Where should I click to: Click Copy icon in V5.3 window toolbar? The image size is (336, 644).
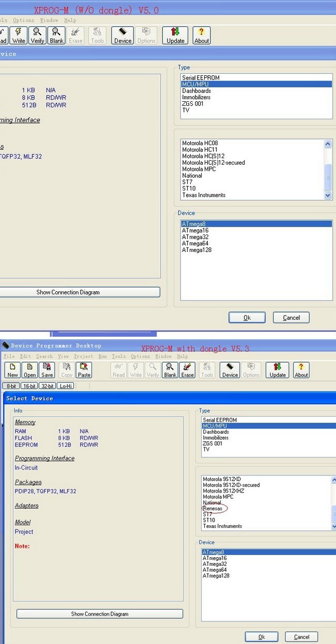pos(67,370)
